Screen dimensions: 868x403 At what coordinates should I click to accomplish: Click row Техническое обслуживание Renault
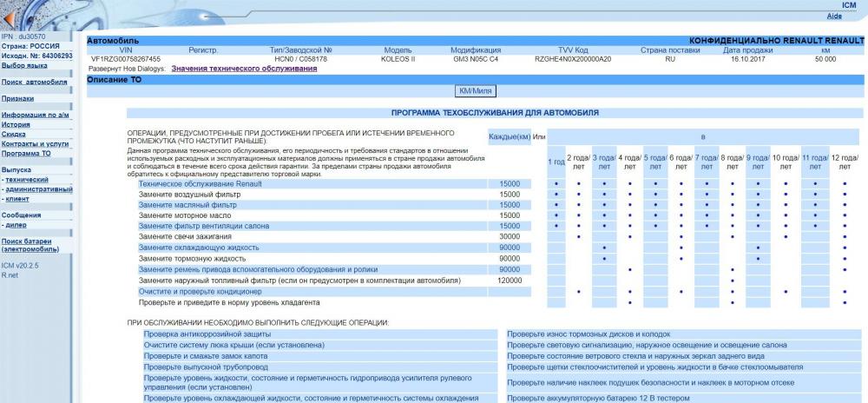312,184
